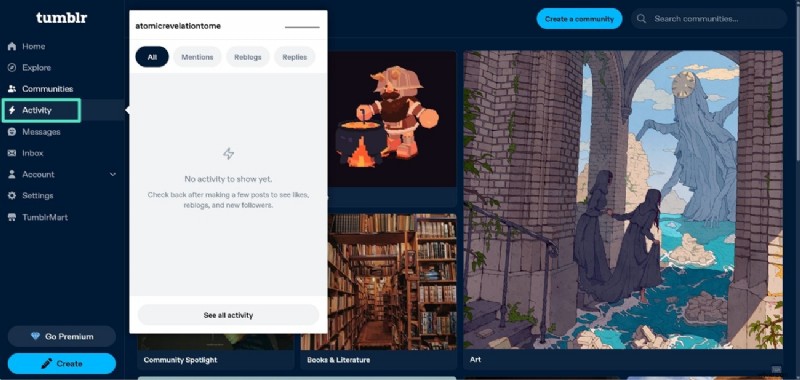
Task: Switch to the Replies filter tab
Action: click(x=294, y=57)
